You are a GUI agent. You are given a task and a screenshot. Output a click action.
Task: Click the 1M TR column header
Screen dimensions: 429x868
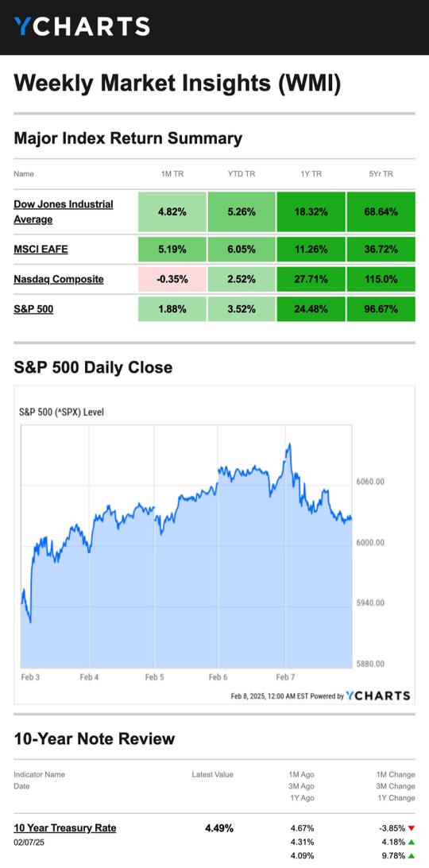click(172, 174)
